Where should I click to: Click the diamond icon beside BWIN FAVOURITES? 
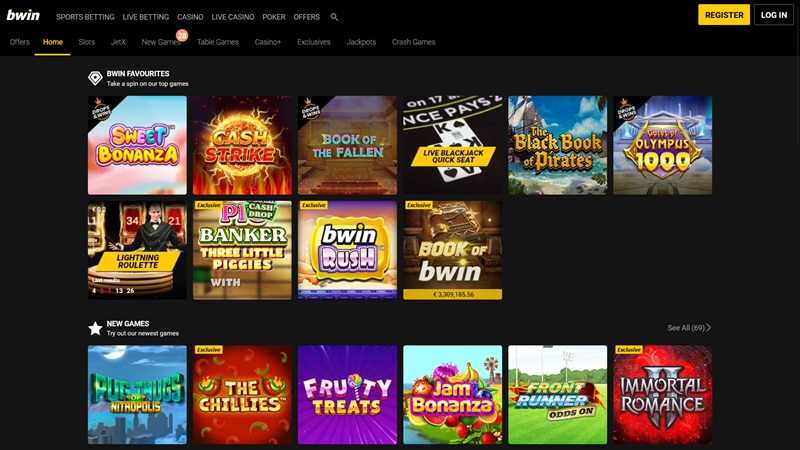95,78
